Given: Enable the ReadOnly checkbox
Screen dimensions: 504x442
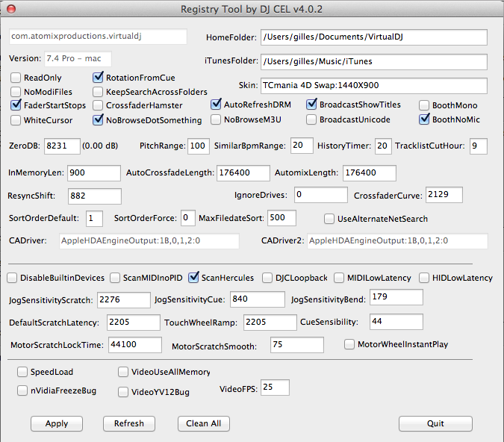Looking at the screenshot, I should click(16, 78).
